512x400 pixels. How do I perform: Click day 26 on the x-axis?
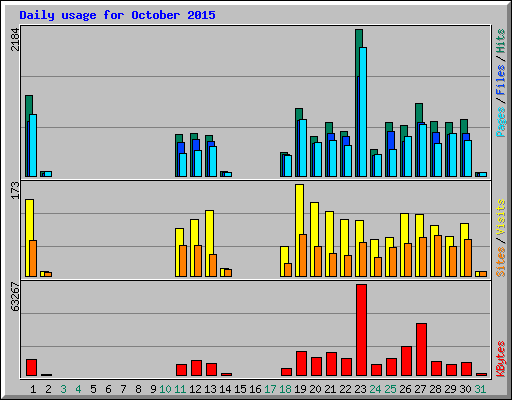coord(405,389)
